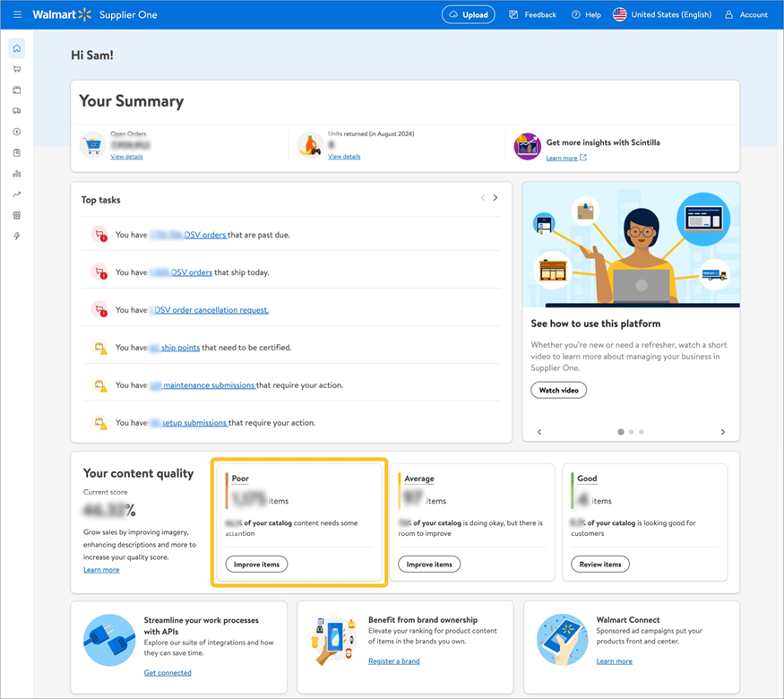Improve items in the Average card
This screenshot has height=699, width=784.
click(x=429, y=564)
